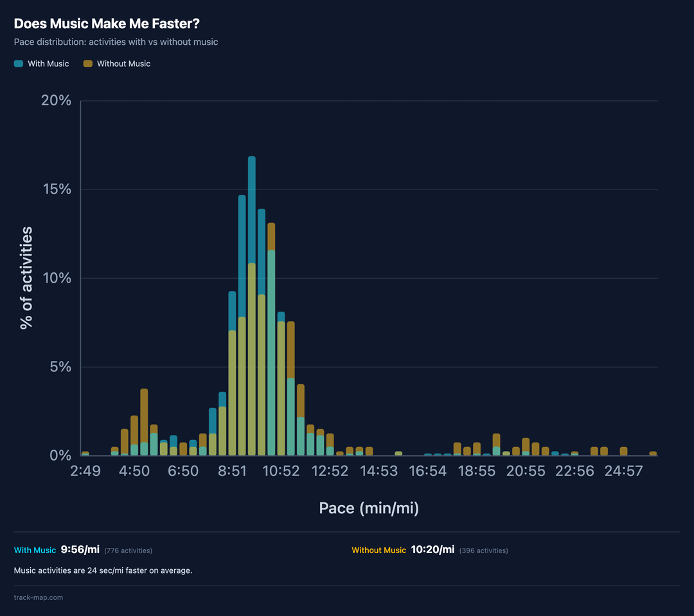Click the 10% y-axis label
This screenshot has height=616, width=694.
point(57,278)
